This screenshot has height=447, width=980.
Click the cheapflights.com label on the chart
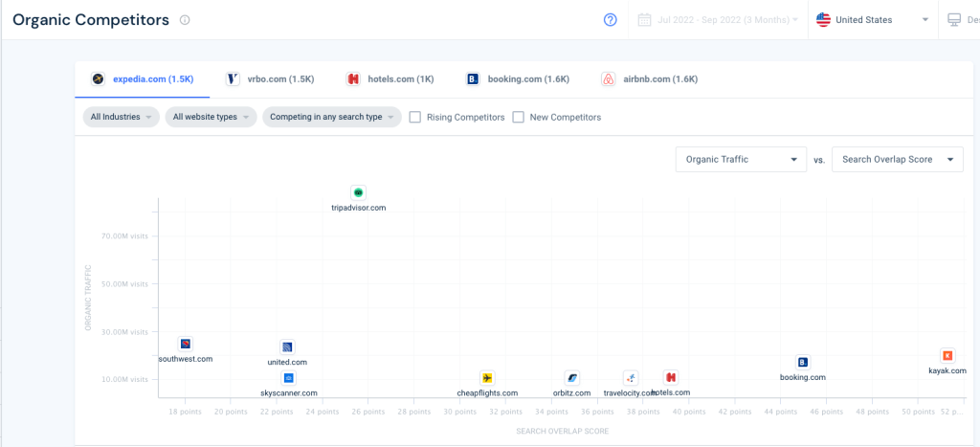tap(487, 393)
